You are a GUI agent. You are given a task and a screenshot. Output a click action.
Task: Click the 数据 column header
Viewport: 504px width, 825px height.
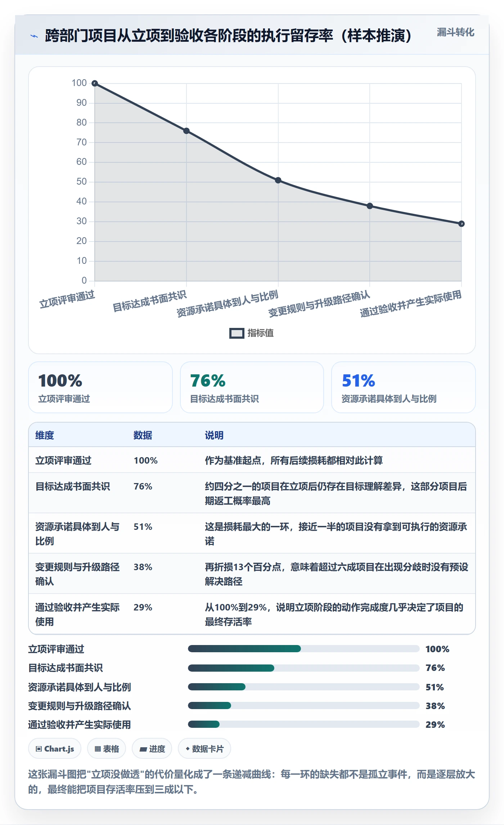143,435
